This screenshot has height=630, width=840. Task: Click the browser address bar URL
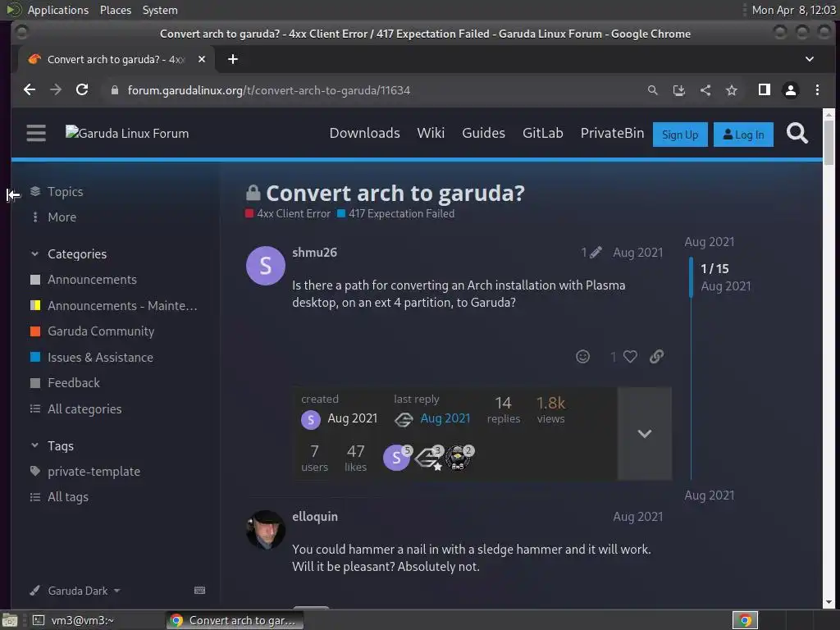(x=269, y=90)
